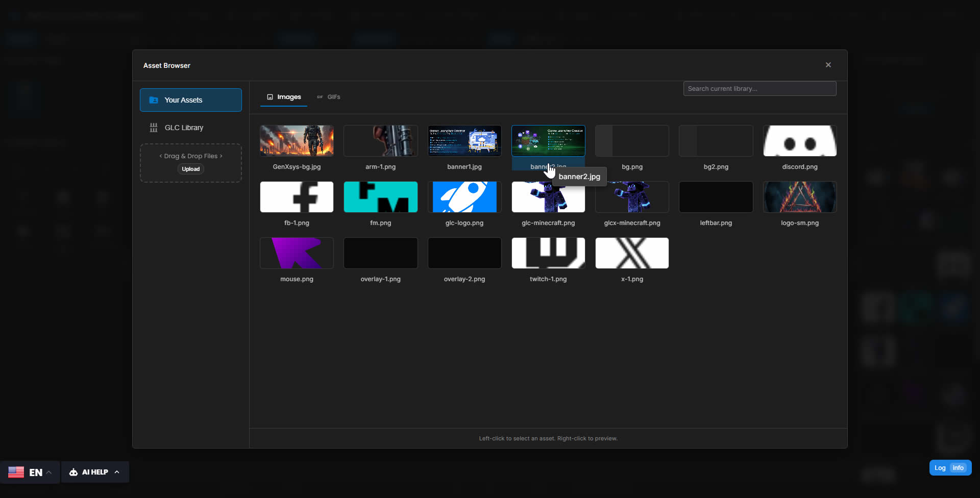
Task: Switch to the GLC Library section
Action: (184, 127)
